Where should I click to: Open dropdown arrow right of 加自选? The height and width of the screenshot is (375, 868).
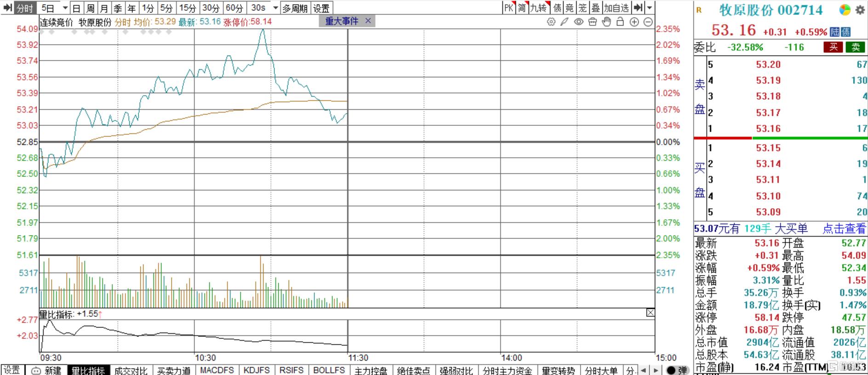coord(649,8)
